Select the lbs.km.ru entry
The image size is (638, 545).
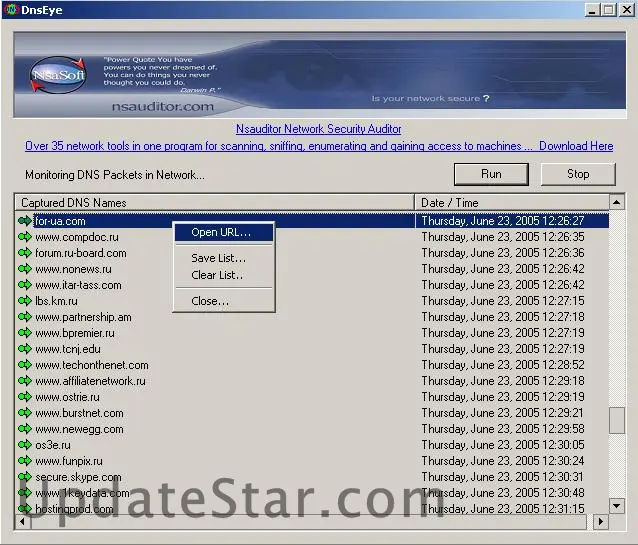pos(56,301)
